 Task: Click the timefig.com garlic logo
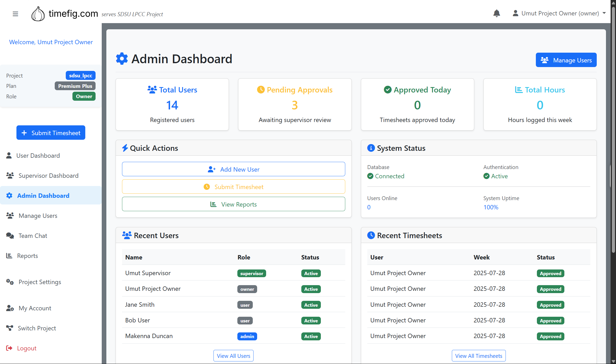[x=38, y=14]
